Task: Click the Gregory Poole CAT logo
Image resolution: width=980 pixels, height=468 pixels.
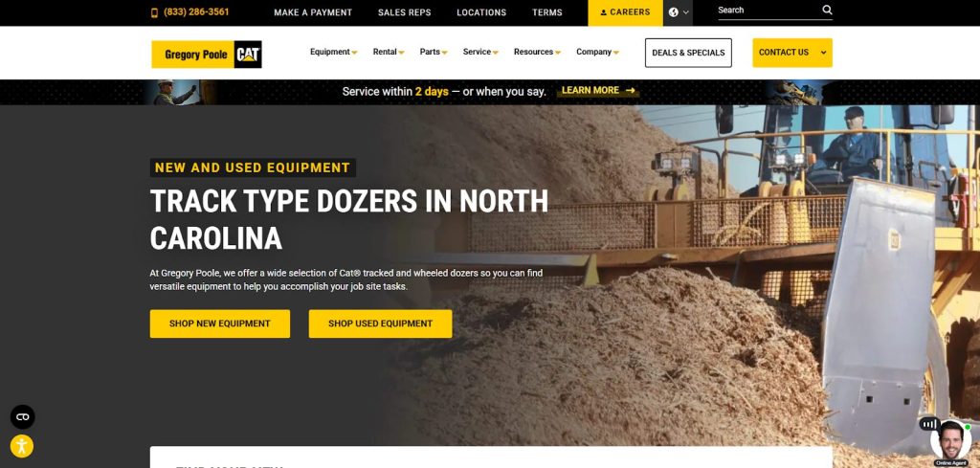Action: (x=206, y=55)
